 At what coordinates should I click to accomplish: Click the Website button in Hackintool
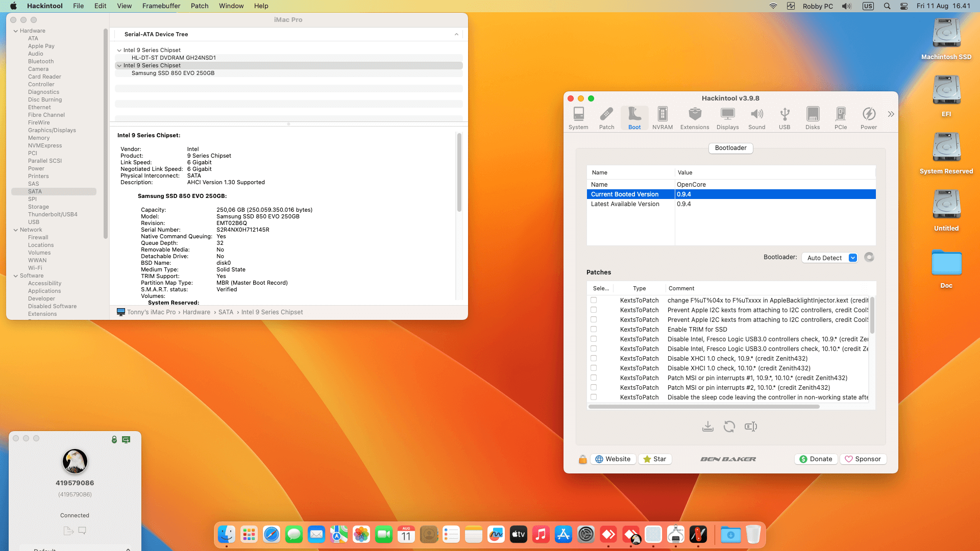pyautogui.click(x=613, y=459)
